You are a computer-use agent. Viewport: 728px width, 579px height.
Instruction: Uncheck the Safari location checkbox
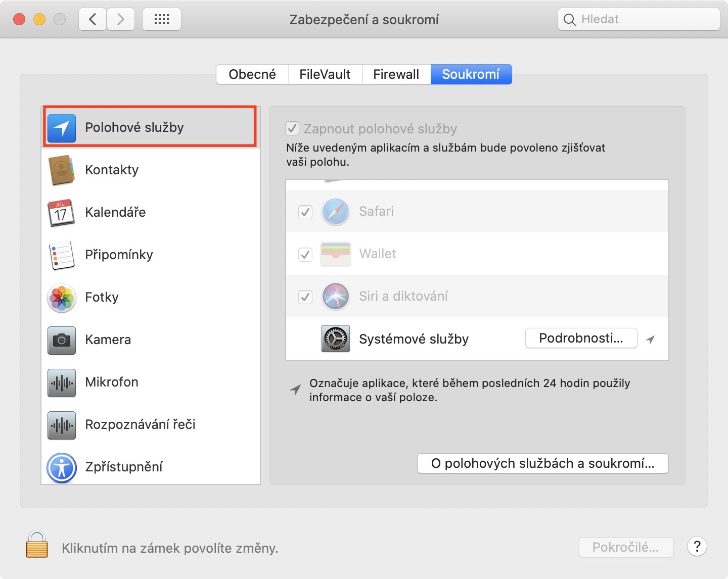coord(305,212)
